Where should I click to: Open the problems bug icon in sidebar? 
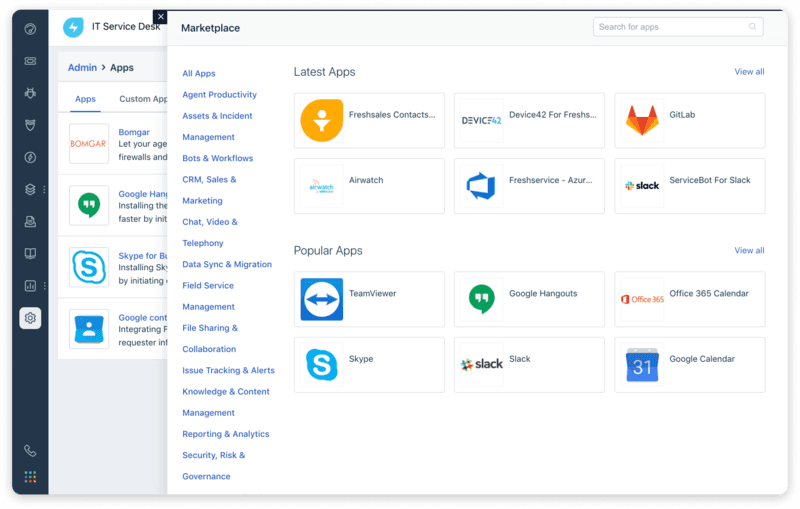tap(30, 93)
